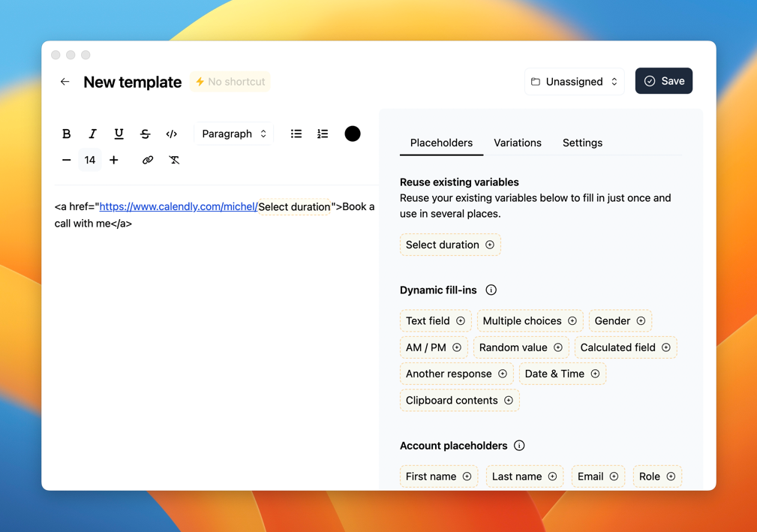
Task: Switch to the Variations tab
Action: click(518, 143)
